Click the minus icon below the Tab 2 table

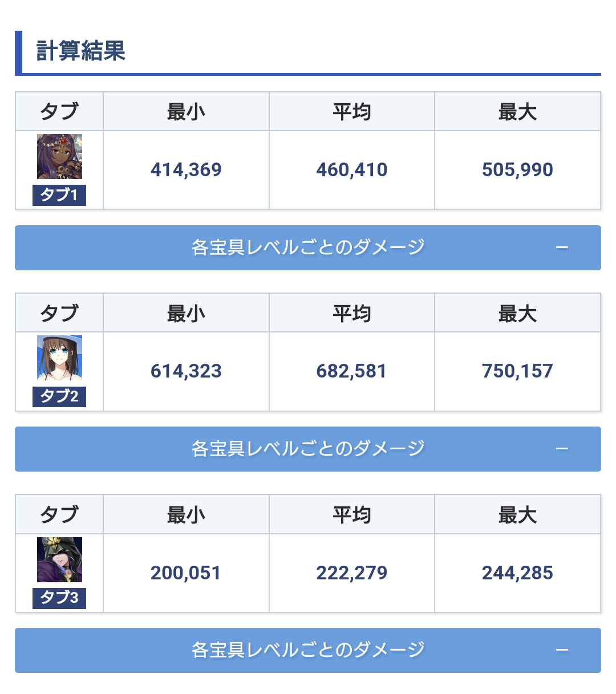562,449
